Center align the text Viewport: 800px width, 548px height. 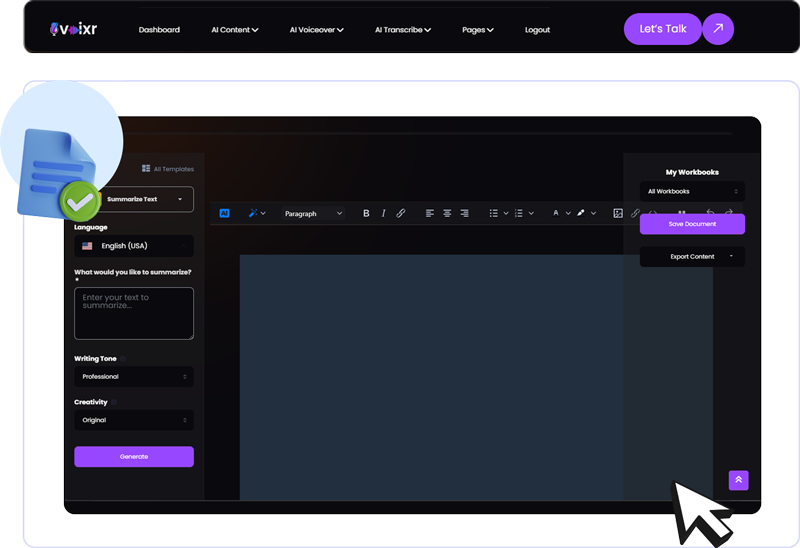point(447,213)
